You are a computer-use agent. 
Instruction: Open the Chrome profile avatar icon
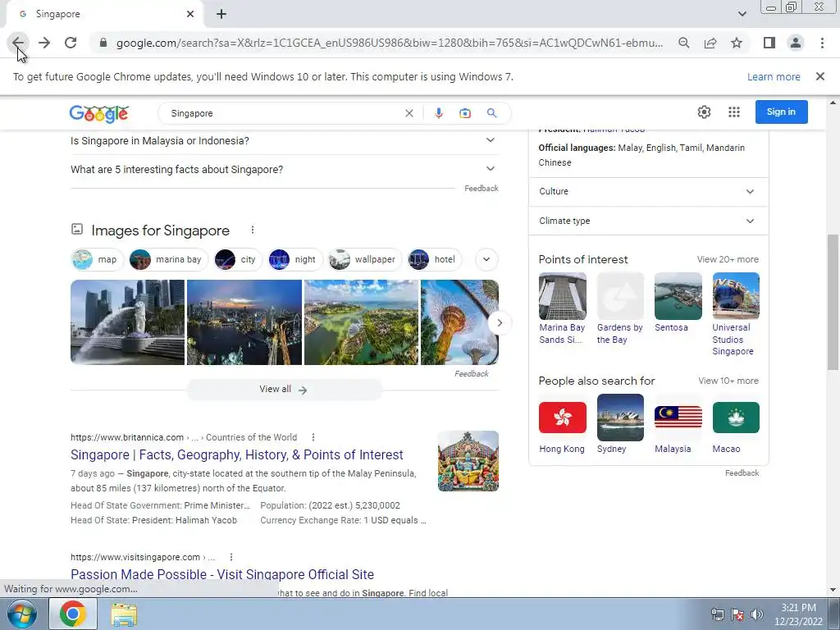click(x=796, y=43)
